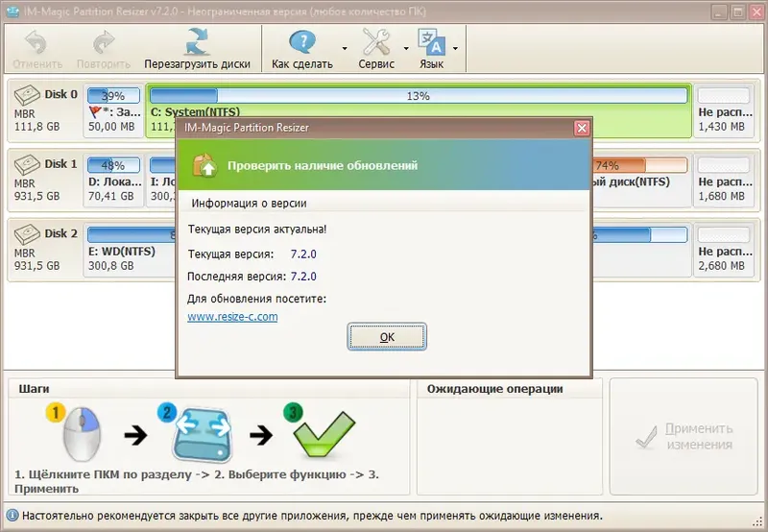Click the Disk 2 931,5 GB label
The height and width of the screenshot is (532, 768).
36,265
